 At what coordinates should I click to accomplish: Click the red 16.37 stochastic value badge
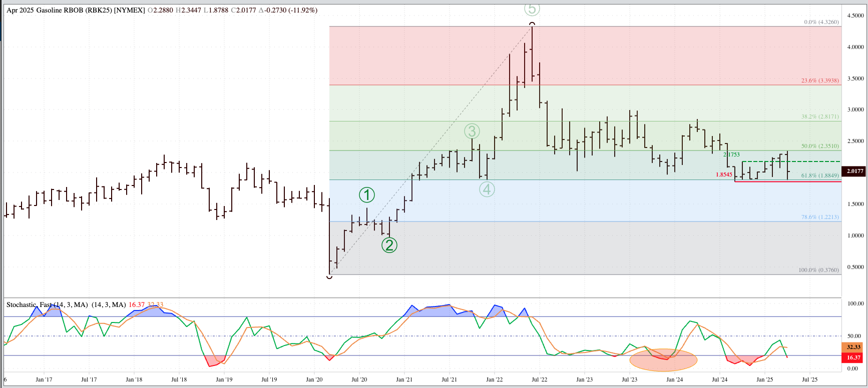[x=853, y=357]
